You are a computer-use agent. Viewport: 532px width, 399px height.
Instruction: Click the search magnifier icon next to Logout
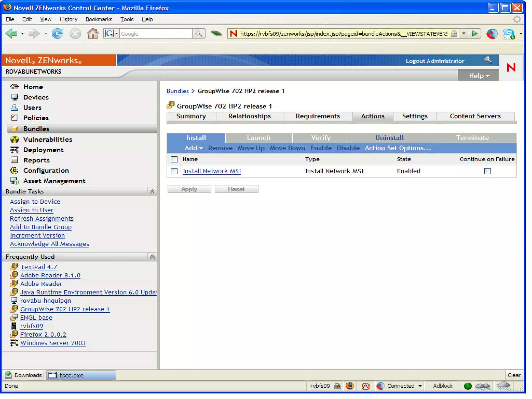[488, 60]
